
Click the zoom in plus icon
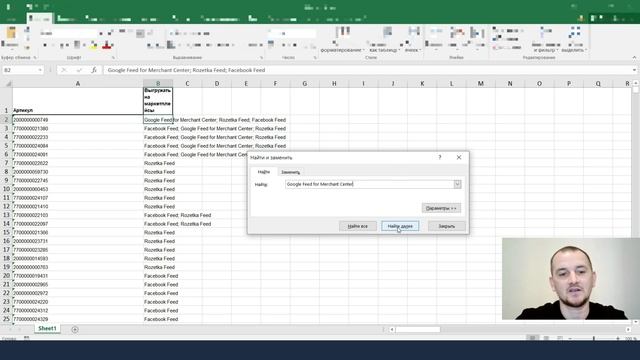[x=618, y=338]
